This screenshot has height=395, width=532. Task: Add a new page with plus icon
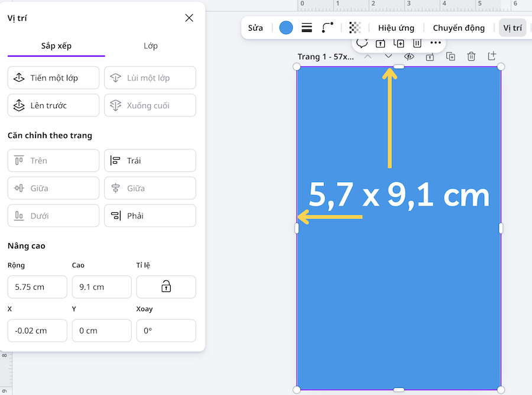coord(492,56)
